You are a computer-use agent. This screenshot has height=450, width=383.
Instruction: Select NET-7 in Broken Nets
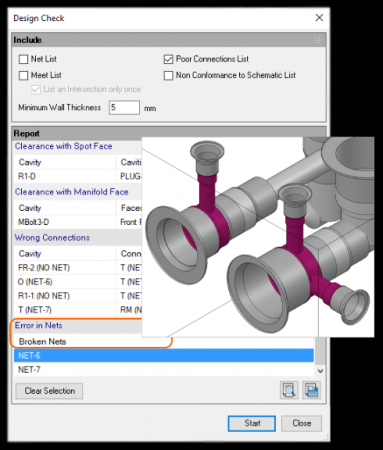[164, 370]
